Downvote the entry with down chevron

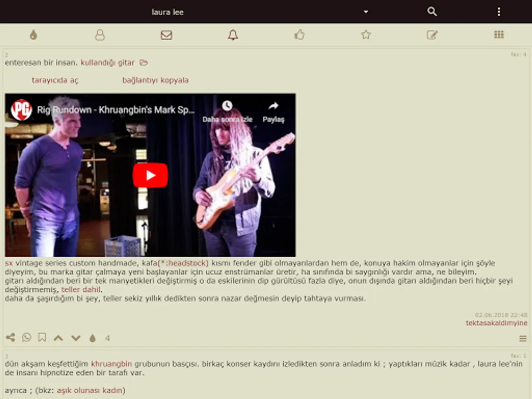pyautogui.click(x=76, y=338)
